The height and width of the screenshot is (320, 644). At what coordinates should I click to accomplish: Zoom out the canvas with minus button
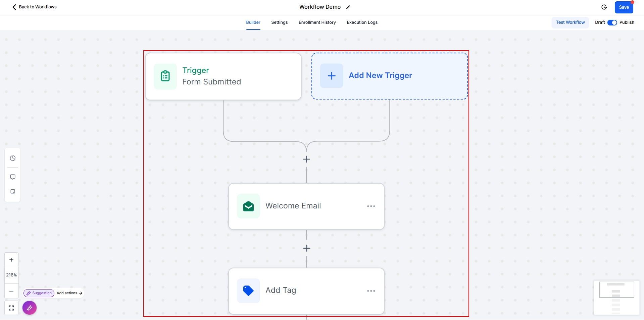[11, 291]
